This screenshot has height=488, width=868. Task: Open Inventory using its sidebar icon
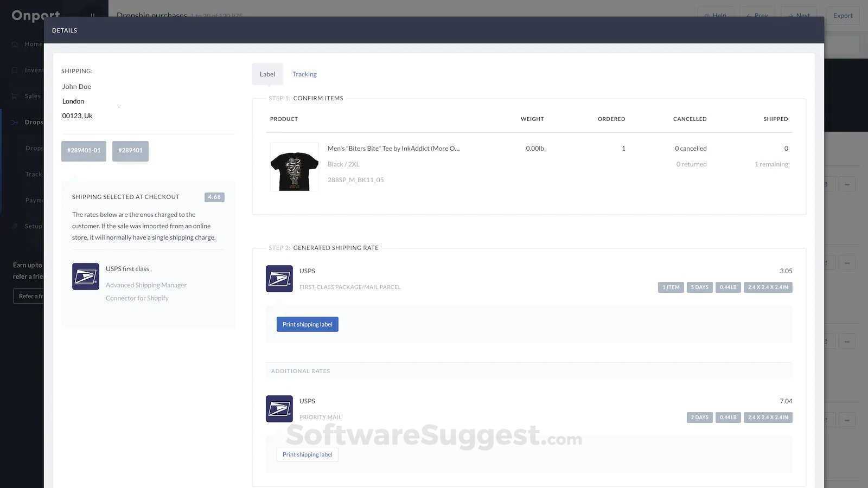tap(15, 70)
